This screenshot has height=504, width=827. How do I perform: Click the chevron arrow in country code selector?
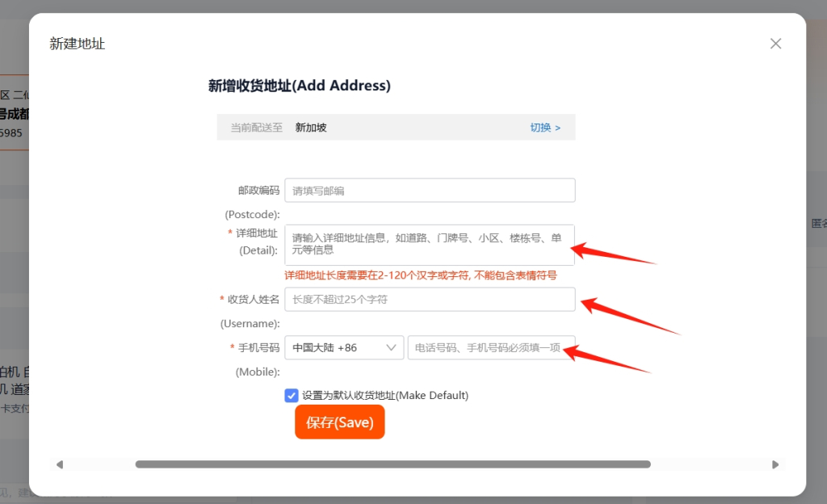391,347
